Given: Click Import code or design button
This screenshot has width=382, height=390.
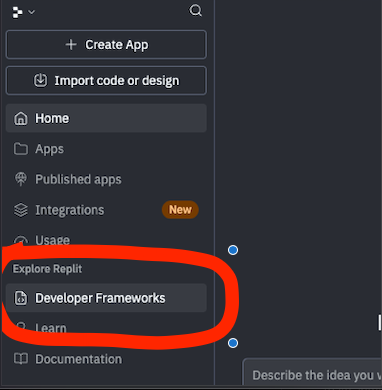Looking at the screenshot, I should coord(106,81).
